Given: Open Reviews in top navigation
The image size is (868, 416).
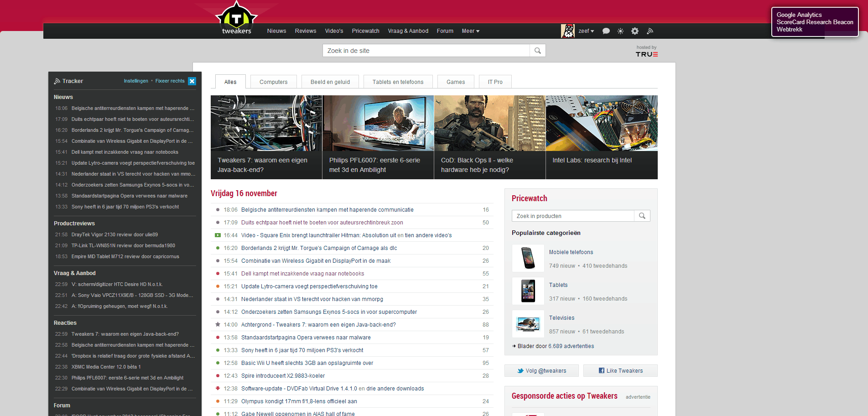Looking at the screenshot, I should point(306,31).
